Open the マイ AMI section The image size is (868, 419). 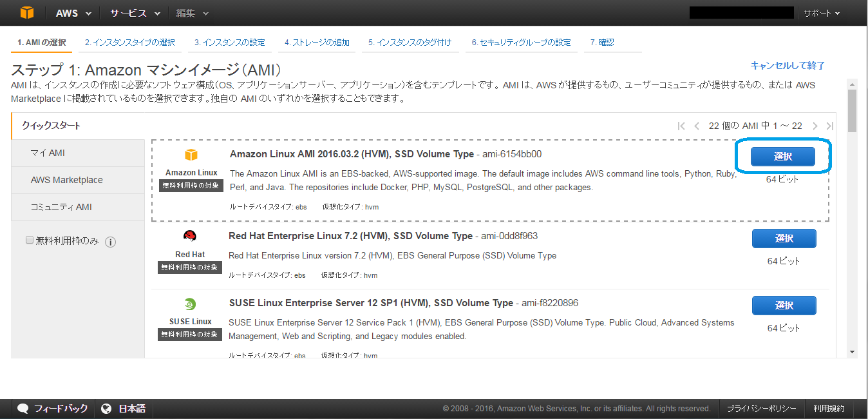pyautogui.click(x=78, y=153)
